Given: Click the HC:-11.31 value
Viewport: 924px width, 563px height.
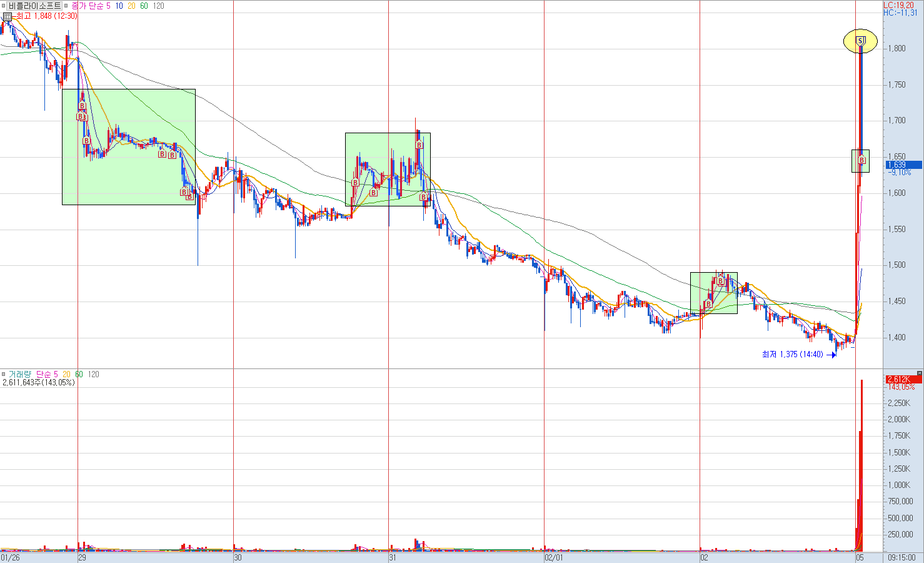Looking at the screenshot, I should (x=901, y=13).
